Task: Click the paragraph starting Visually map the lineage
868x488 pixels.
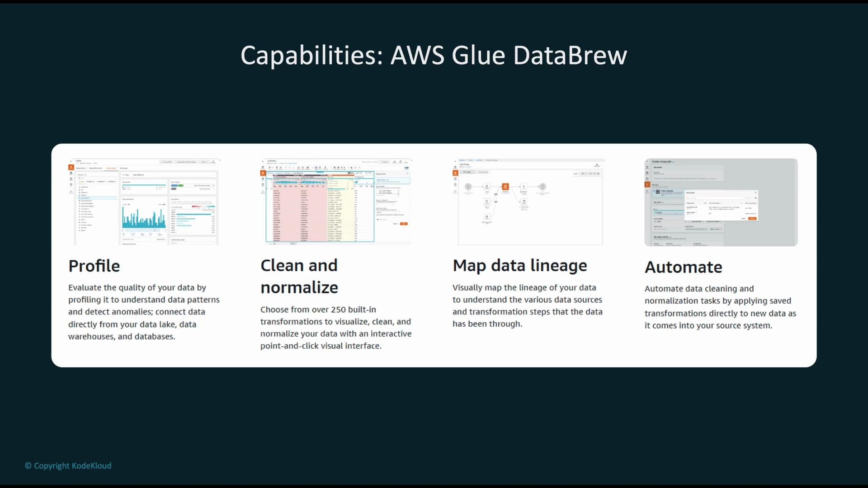Action: [528, 305]
